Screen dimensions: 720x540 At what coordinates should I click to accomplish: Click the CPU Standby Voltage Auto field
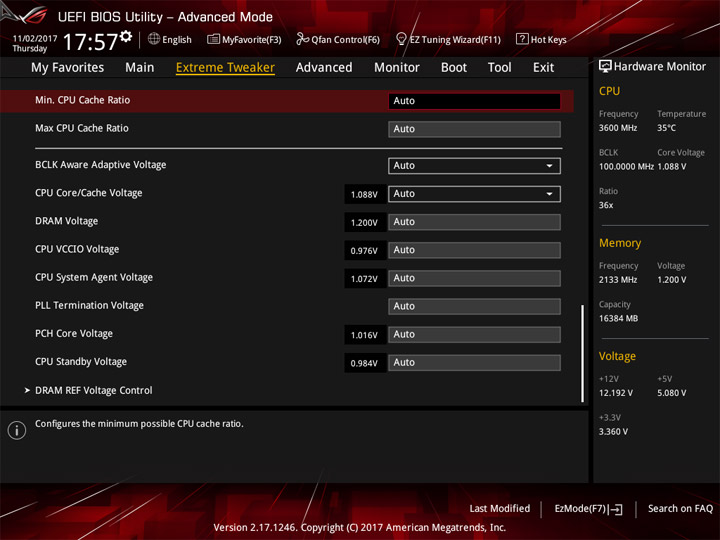(474, 363)
